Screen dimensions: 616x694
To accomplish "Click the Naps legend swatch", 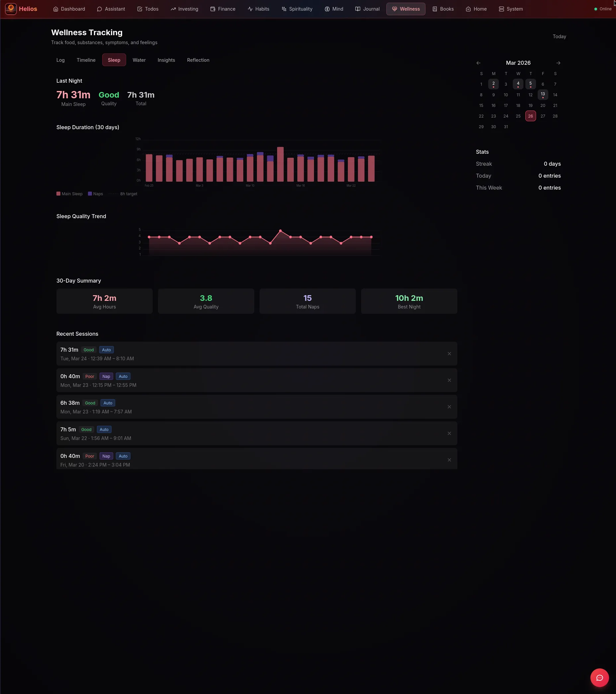I will click(x=90, y=194).
